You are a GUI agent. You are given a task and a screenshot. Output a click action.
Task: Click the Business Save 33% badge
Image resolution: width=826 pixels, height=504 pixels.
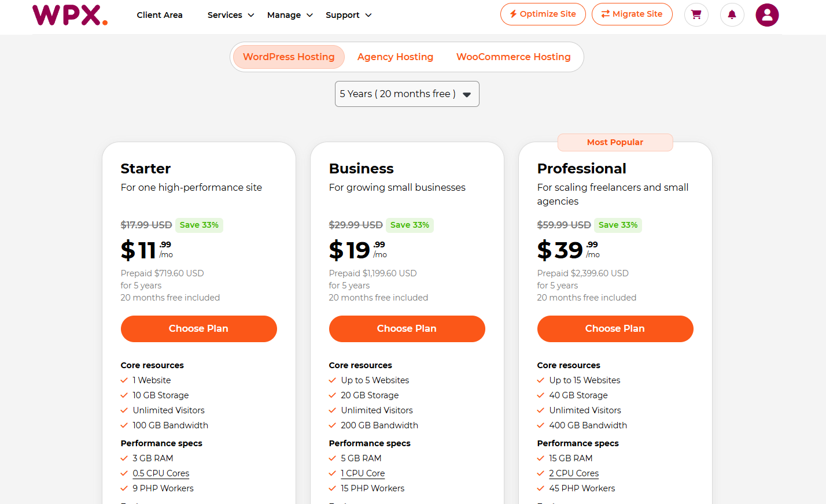tap(410, 225)
